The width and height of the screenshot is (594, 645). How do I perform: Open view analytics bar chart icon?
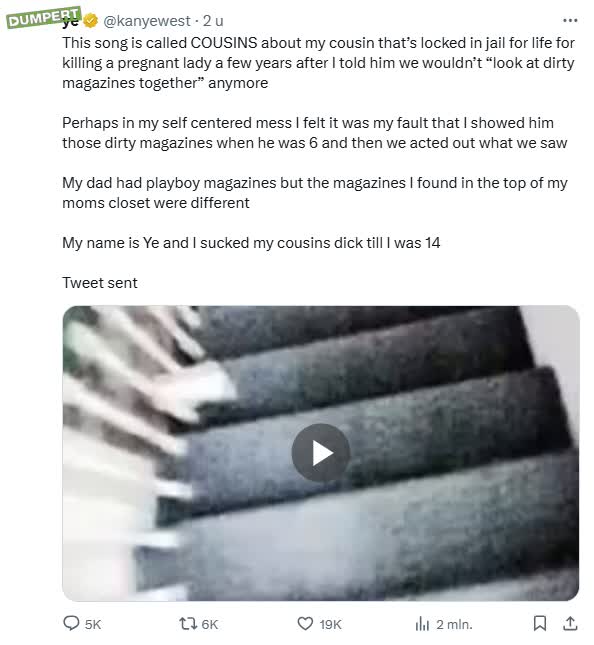point(422,624)
